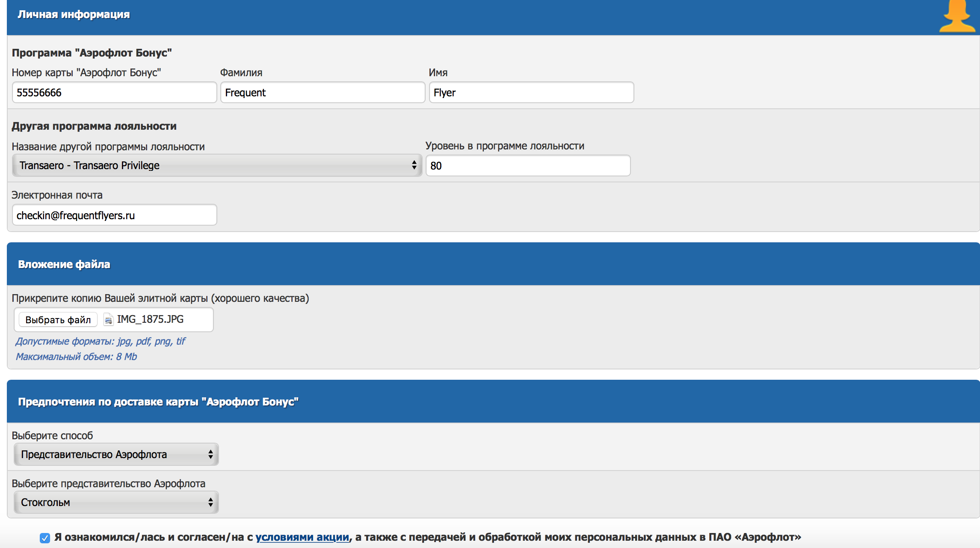Click the loyalty level field showing 80
Viewport: 980px width, 548px height.
(528, 166)
